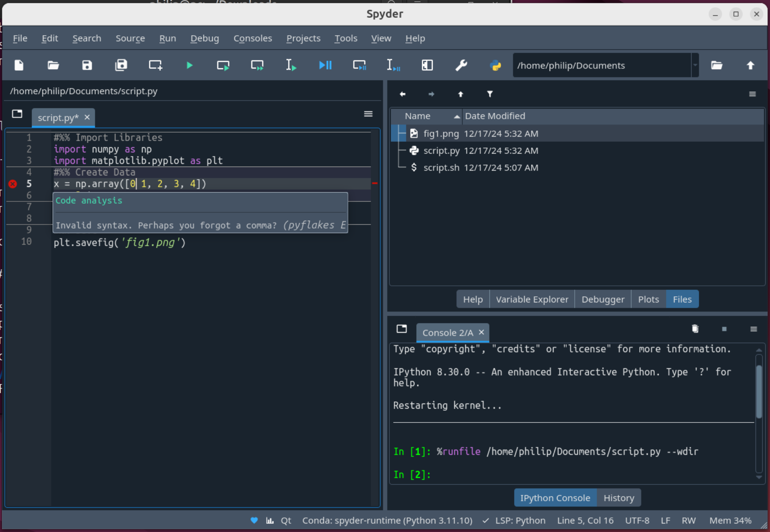
Task: Click the error marker on line 5
Action: pyautogui.click(x=13, y=184)
